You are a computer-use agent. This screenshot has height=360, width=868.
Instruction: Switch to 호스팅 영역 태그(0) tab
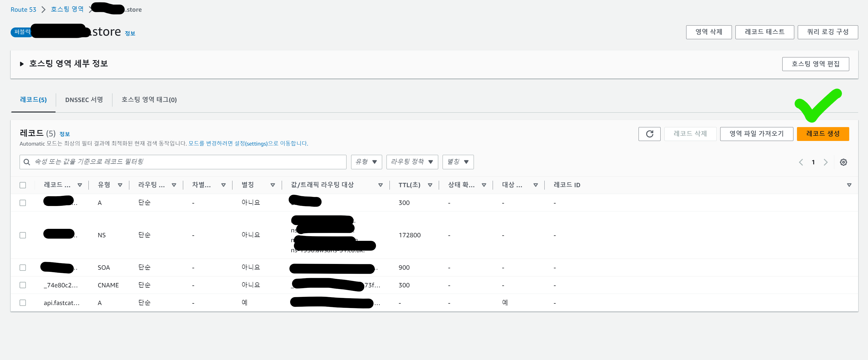click(149, 100)
